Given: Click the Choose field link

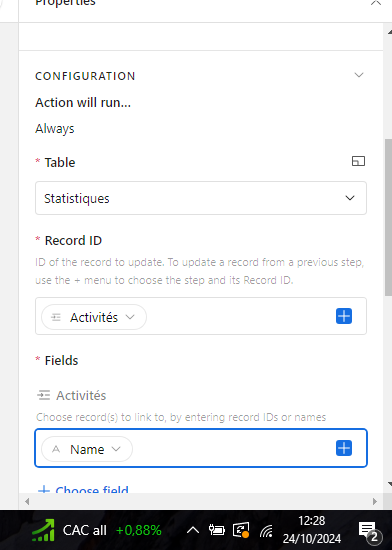Looking at the screenshot, I should click(83, 489).
